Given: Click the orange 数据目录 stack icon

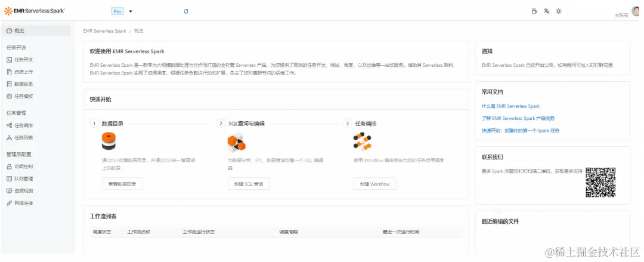Looking at the screenshot, I should (109, 141).
